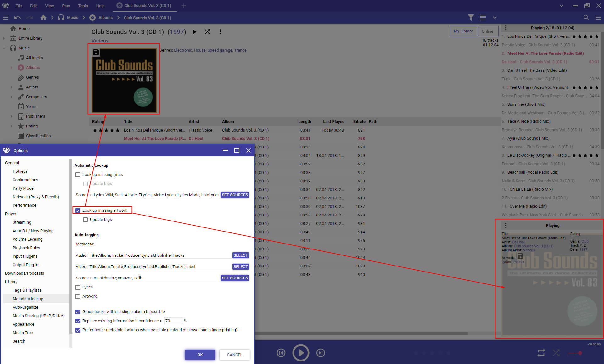Click the undo back arrow in the toolbar
This screenshot has height=364, width=604.
point(18,18)
